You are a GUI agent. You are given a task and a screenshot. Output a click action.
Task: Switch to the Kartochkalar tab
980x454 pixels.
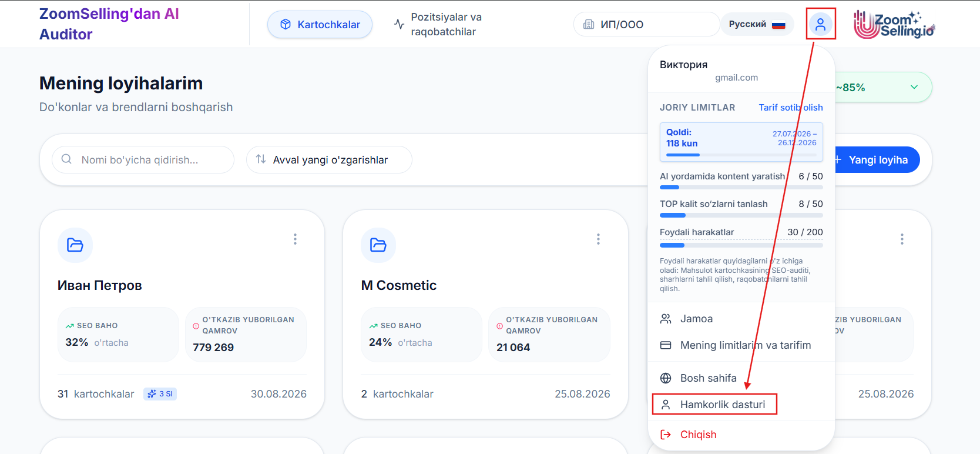pos(320,25)
